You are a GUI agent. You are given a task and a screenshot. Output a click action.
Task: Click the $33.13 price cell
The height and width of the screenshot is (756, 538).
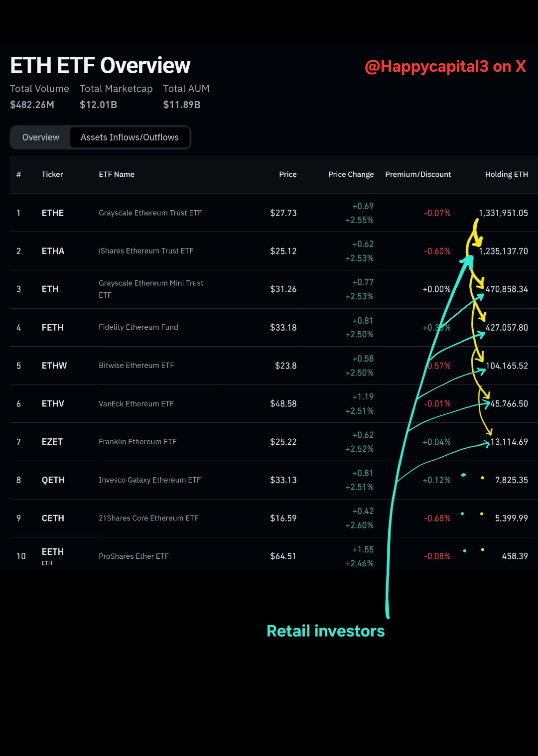click(283, 480)
